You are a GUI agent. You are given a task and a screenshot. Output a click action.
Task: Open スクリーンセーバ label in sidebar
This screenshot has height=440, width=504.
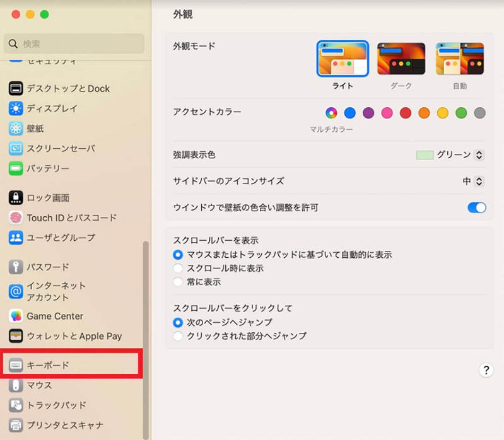coord(61,148)
